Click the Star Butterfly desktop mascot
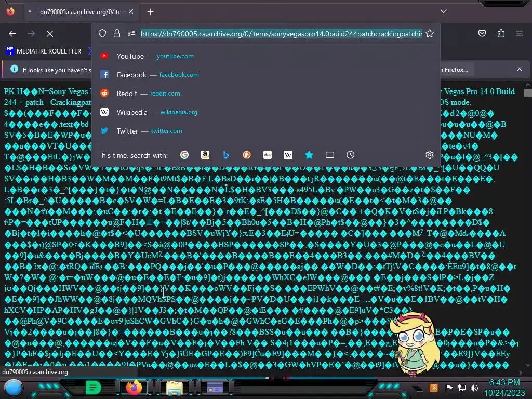This screenshot has width=532, height=399. point(415,344)
